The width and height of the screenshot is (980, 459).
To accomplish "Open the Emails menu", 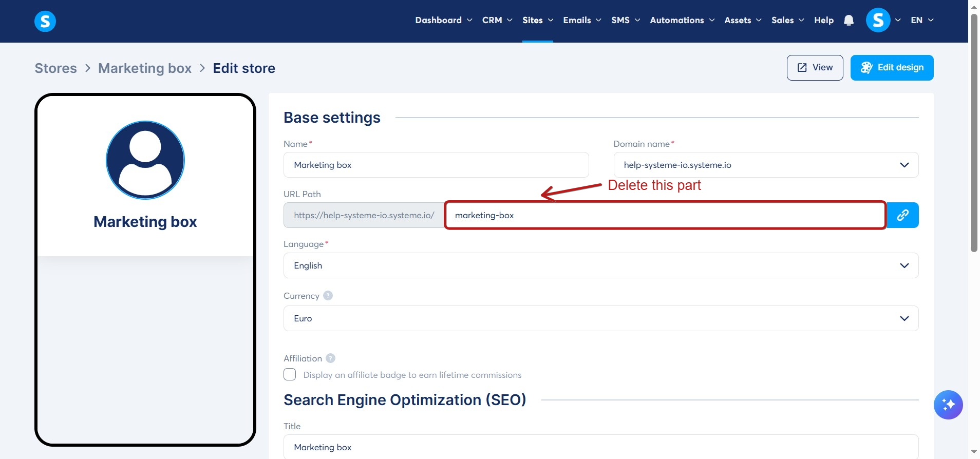I will [582, 21].
